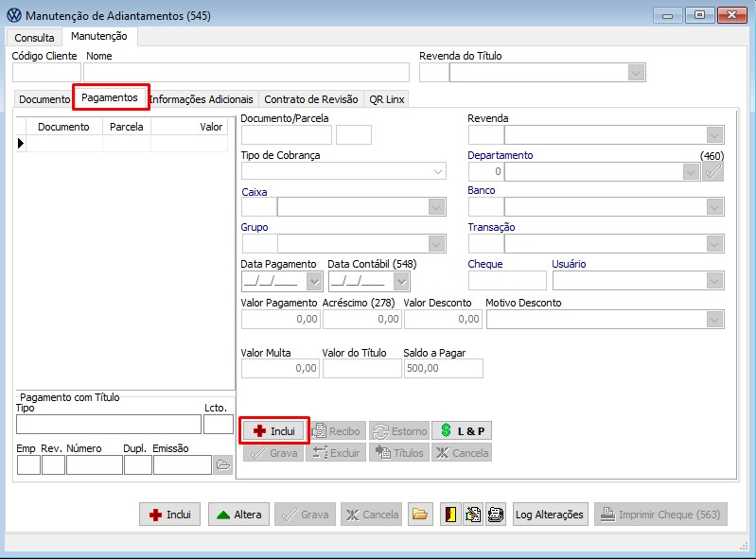756x559 pixels.
Task: Click the Volkswagen logo in title bar
Action: click(x=14, y=15)
